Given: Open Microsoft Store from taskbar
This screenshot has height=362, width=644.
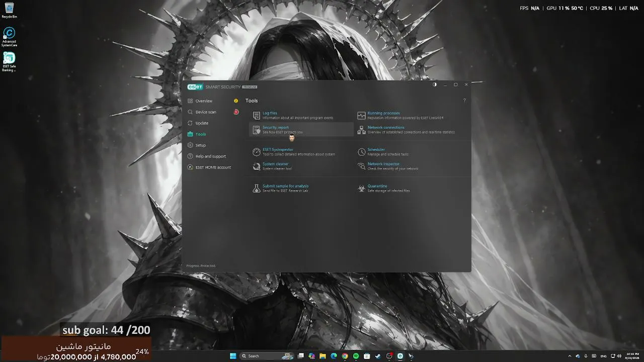Looking at the screenshot, I should pos(367,356).
